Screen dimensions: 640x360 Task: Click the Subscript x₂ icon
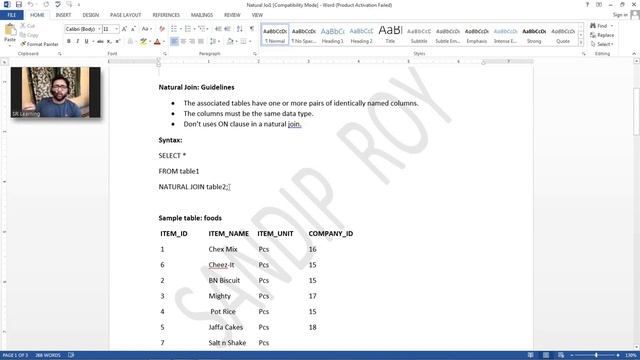[109, 41]
